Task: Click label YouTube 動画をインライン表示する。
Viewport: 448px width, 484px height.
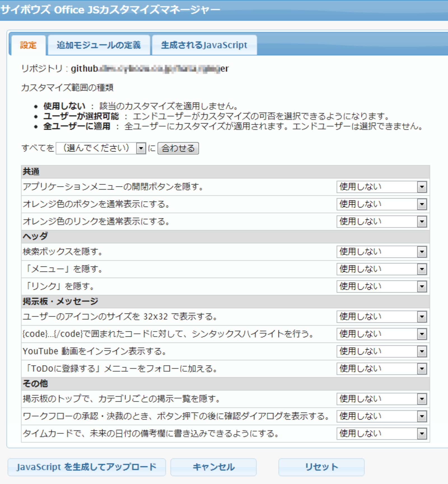Action: (x=95, y=351)
